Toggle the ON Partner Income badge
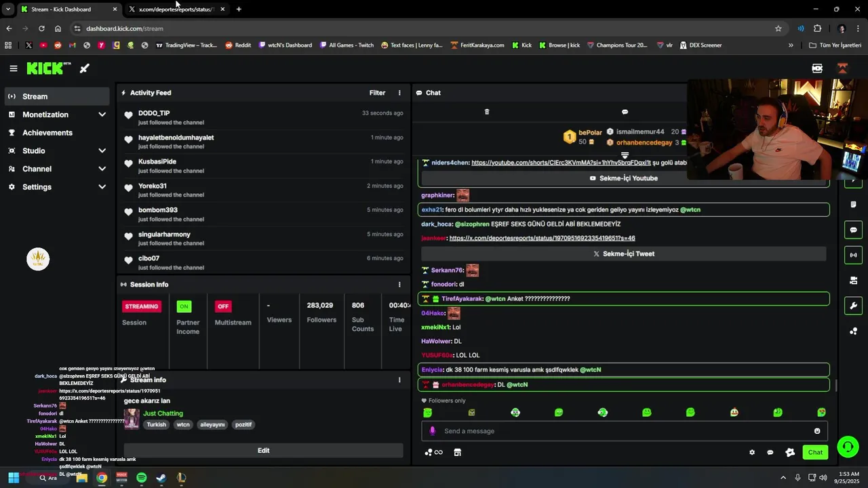The height and width of the screenshot is (488, 868). (x=184, y=306)
